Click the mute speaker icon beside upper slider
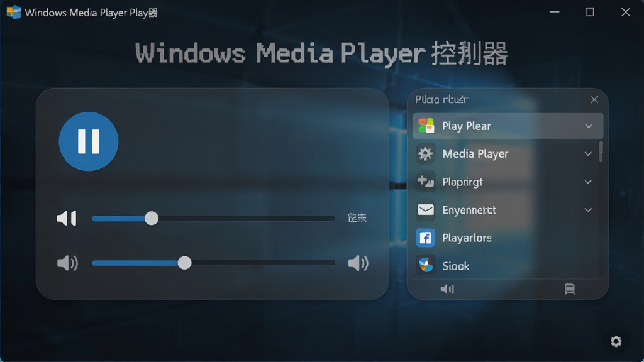This screenshot has width=644, height=362. [x=67, y=218]
